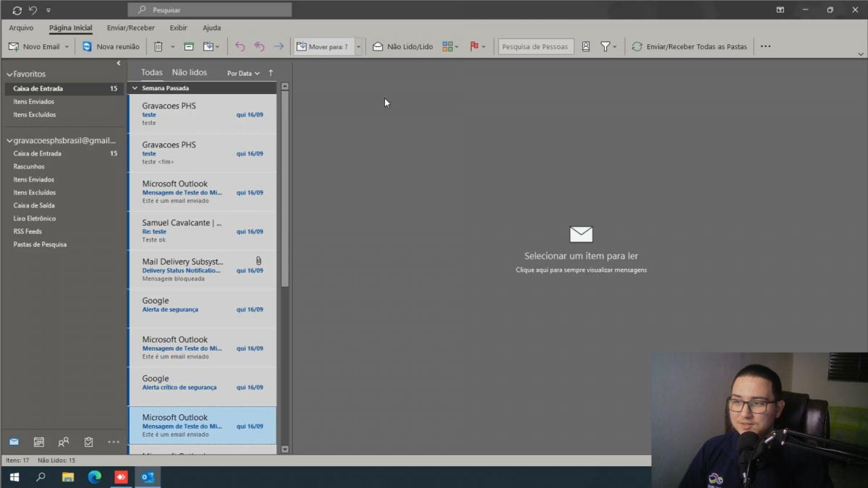868x488 pixels.
Task: Toggle Não Lido/Lido status
Action: pos(403,46)
